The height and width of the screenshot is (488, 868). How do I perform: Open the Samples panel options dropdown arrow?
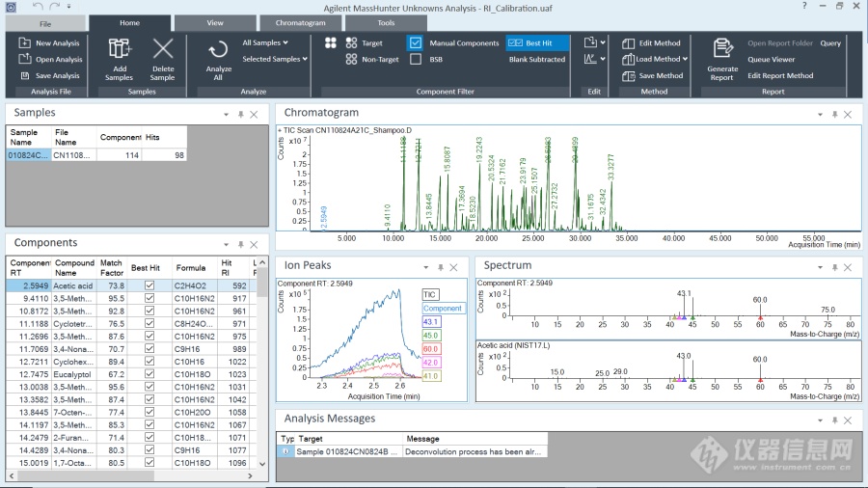pos(226,115)
